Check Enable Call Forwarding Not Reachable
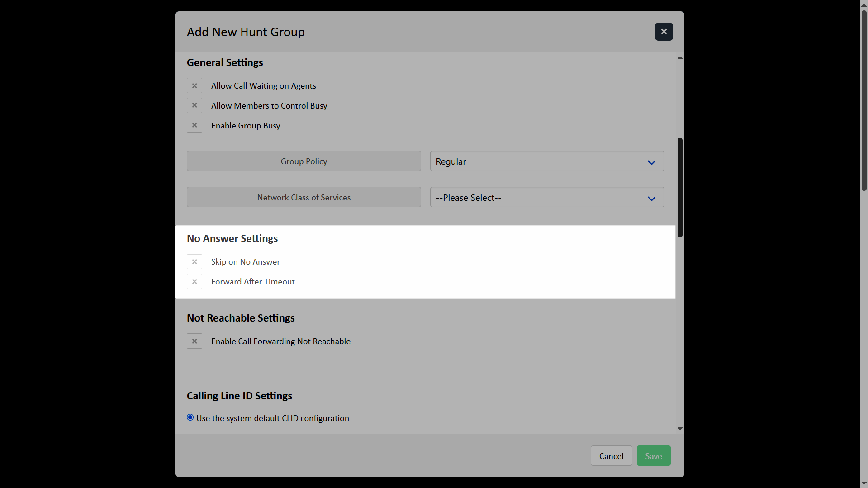868x488 pixels. click(x=194, y=341)
